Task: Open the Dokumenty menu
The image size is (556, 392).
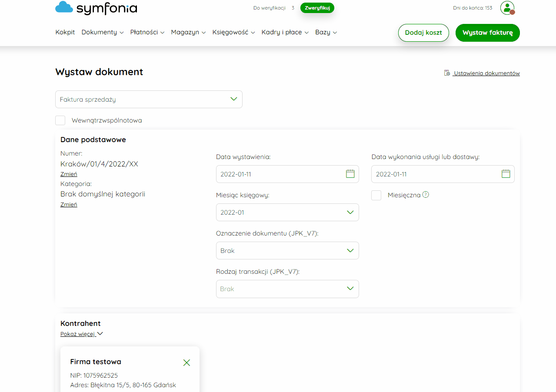Action: [x=103, y=32]
